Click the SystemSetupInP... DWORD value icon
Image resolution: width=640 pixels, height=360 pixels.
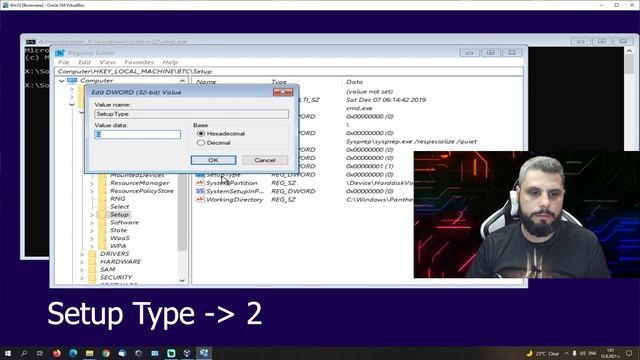coord(200,191)
